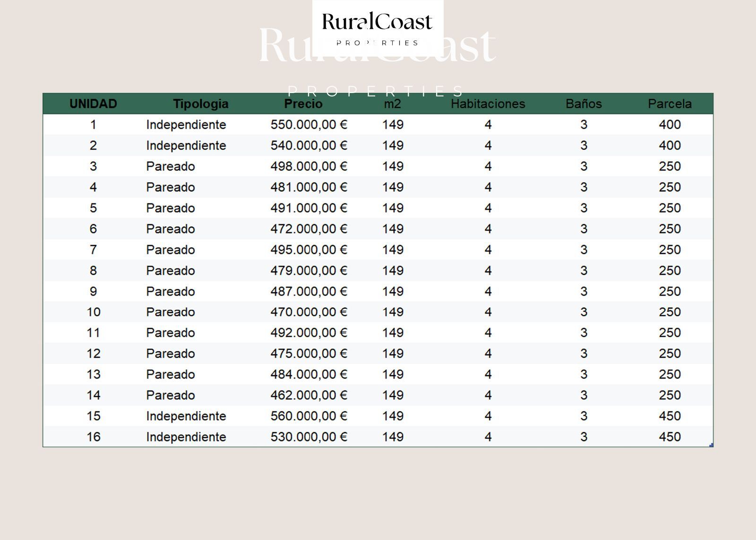Select the UNIDAD column header
756x540 pixels.
93,104
